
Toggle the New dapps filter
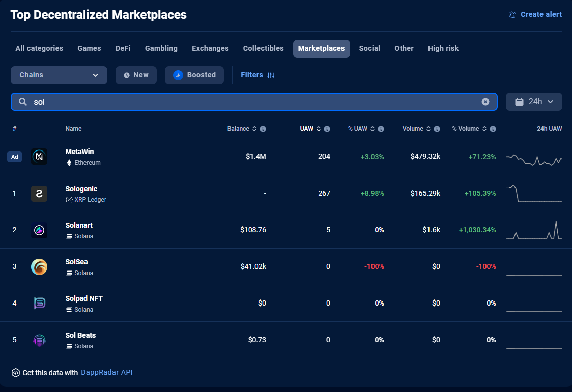[136, 75]
